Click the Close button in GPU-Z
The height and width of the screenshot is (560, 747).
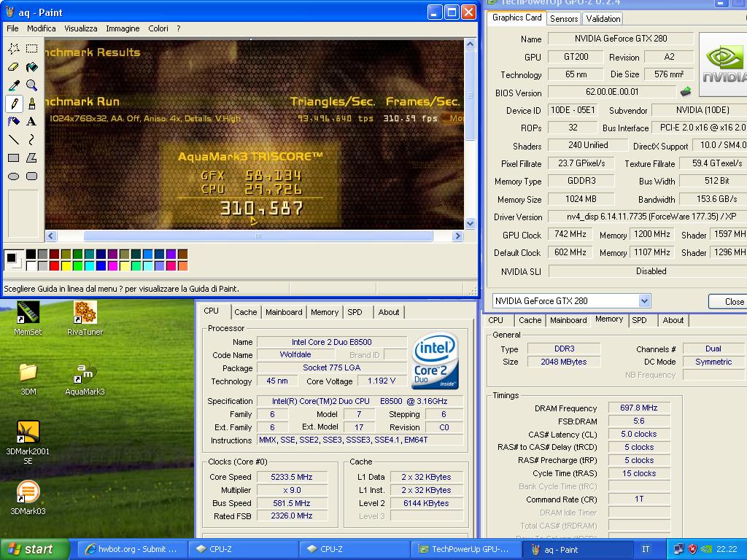[x=729, y=301]
